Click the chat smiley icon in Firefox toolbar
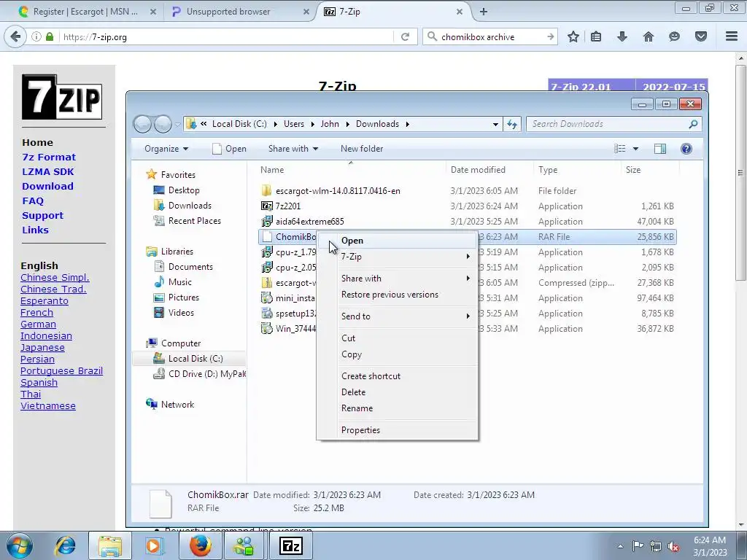This screenshot has width=747, height=560. pos(674,36)
